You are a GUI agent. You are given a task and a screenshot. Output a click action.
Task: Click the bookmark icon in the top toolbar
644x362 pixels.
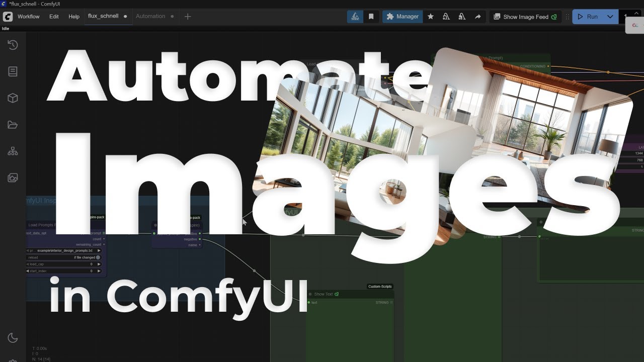pyautogui.click(x=370, y=17)
